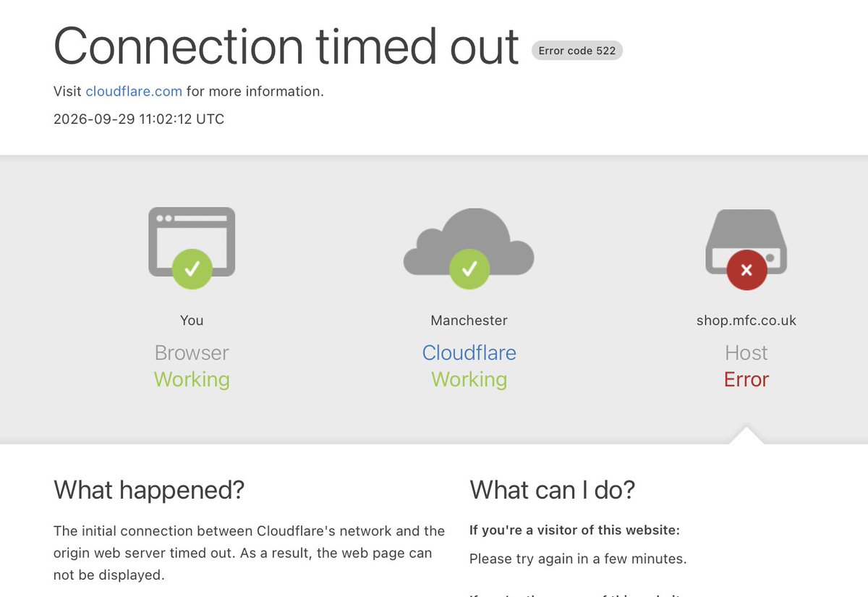Click the red X error badge
The width and height of the screenshot is (868, 597).
746,270
